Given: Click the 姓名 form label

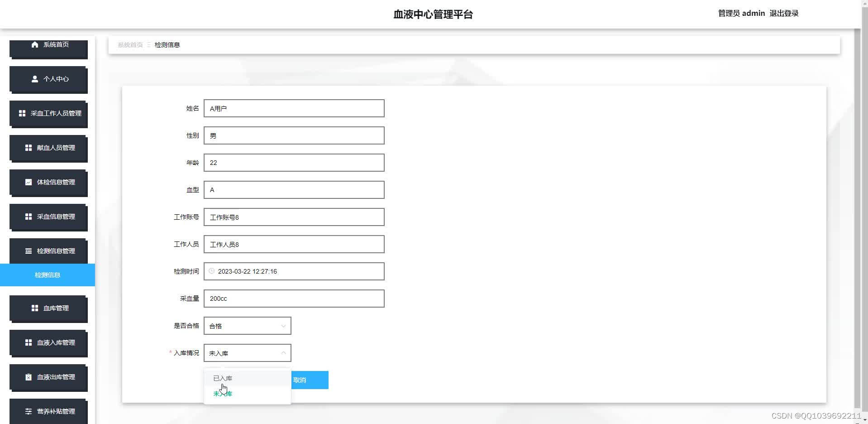Looking at the screenshot, I should (x=193, y=108).
